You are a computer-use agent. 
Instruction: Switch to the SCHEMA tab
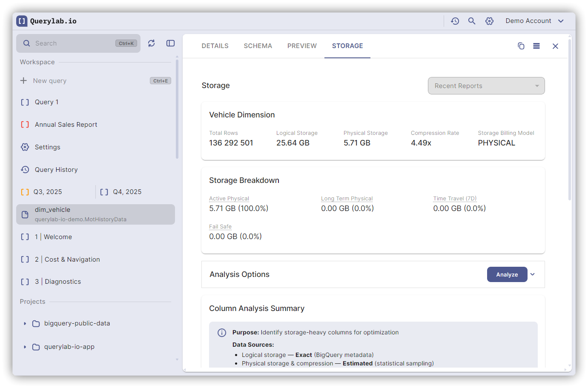coord(258,46)
